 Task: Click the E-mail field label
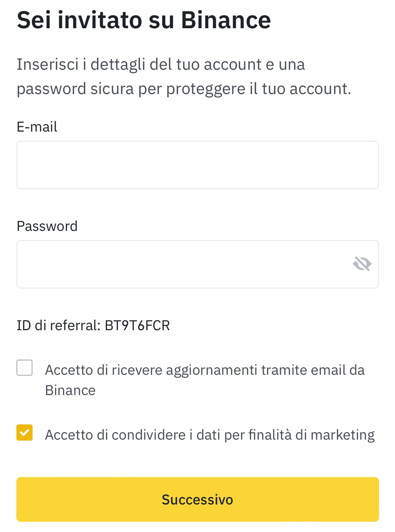(x=37, y=127)
